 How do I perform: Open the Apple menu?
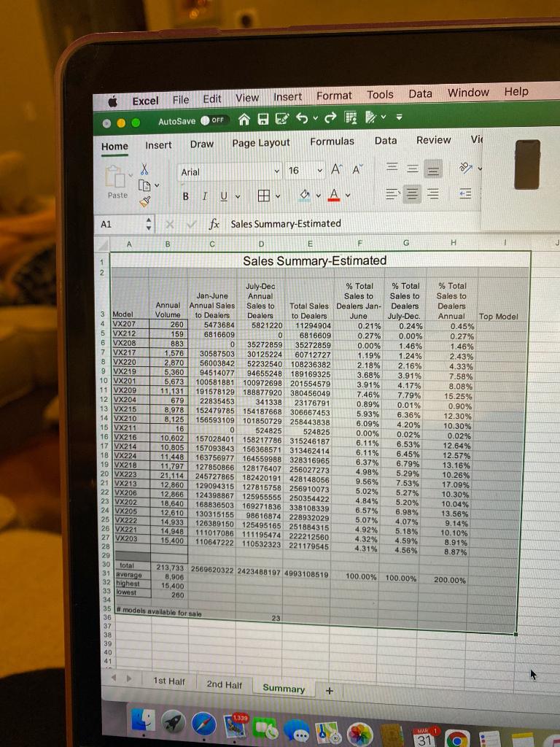point(113,101)
